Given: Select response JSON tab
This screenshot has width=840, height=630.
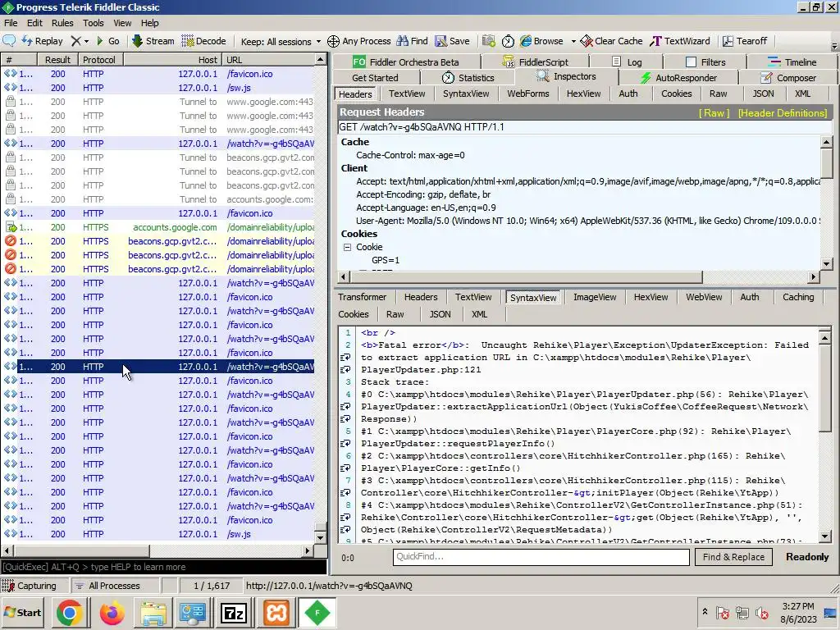Looking at the screenshot, I should [x=440, y=314].
